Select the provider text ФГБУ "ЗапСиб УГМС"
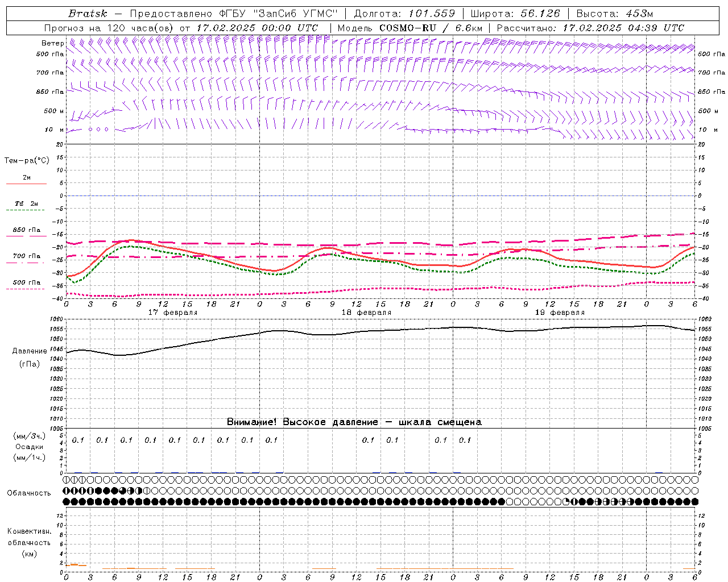728x582 pixels. coord(278,14)
